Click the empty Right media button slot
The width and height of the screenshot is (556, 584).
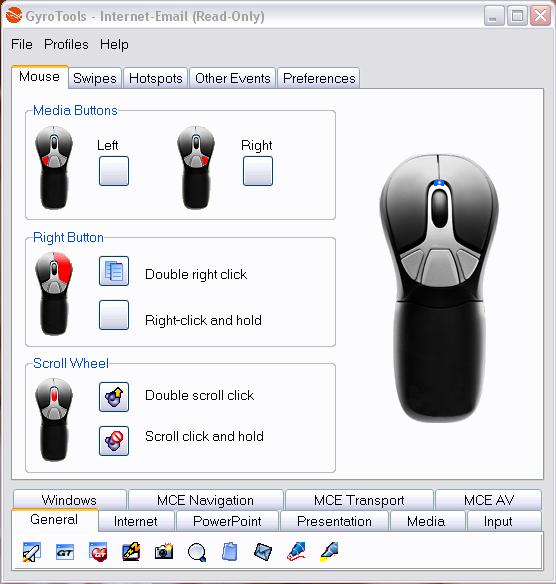(258, 171)
